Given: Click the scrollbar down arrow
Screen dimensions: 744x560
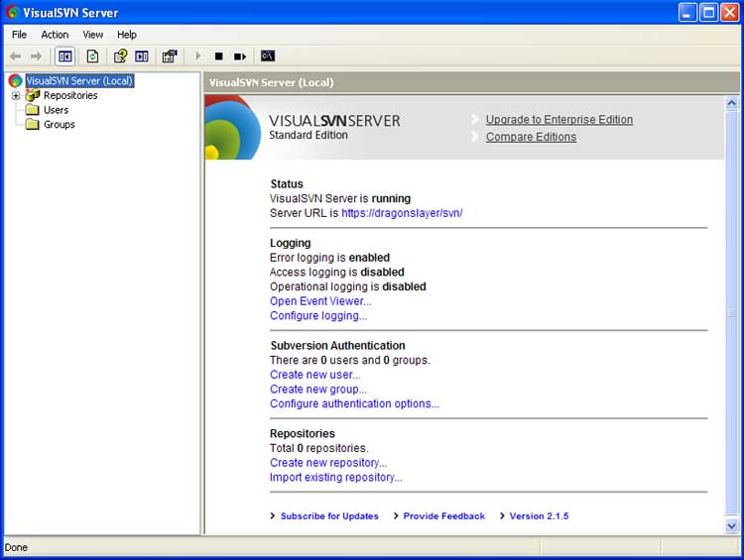Looking at the screenshot, I should tap(732, 525).
